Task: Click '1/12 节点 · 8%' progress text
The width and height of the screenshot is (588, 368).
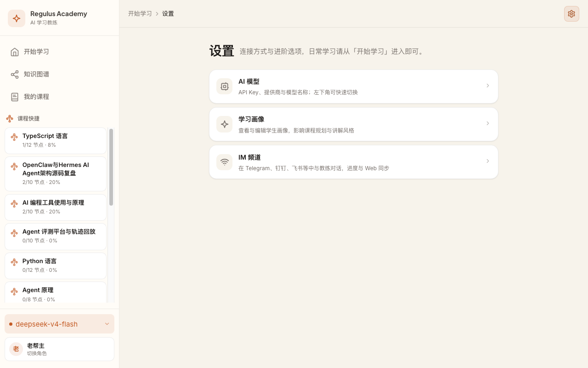Action: (39, 145)
